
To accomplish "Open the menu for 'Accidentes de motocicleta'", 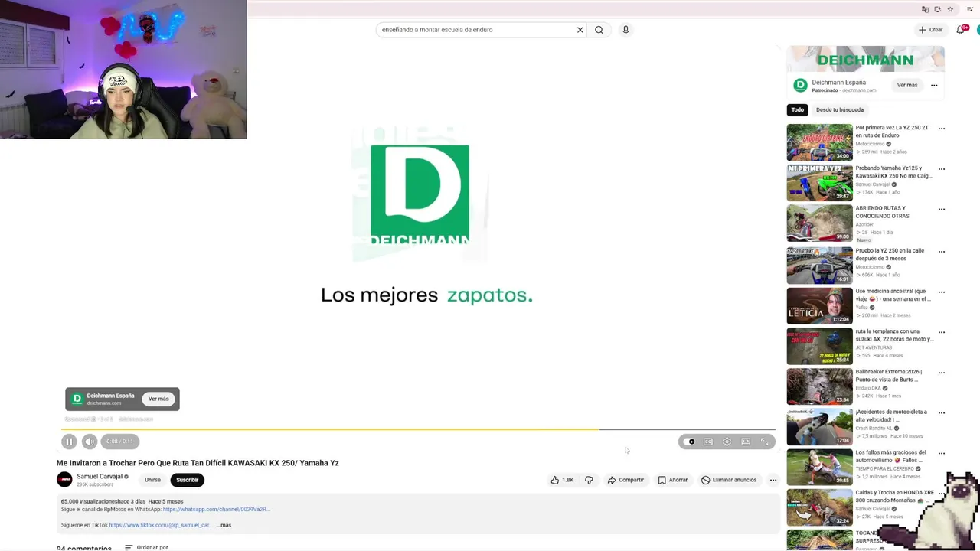I will click(x=942, y=413).
